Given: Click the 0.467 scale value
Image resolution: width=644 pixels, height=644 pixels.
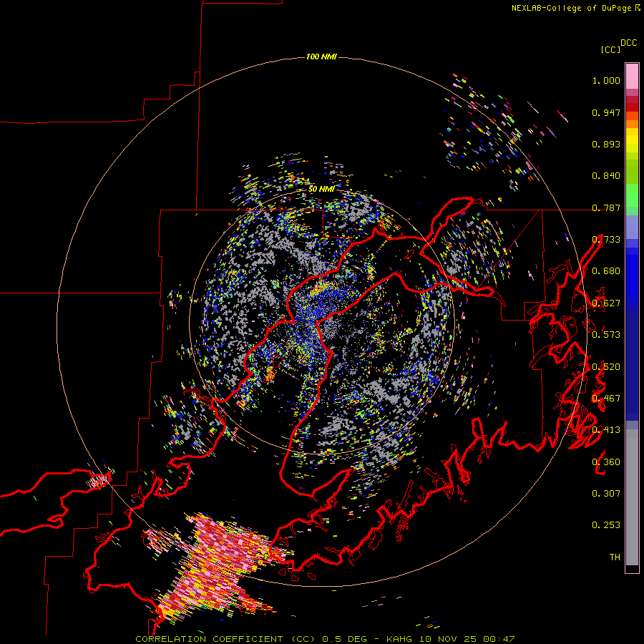Looking at the screenshot, I should point(606,399).
